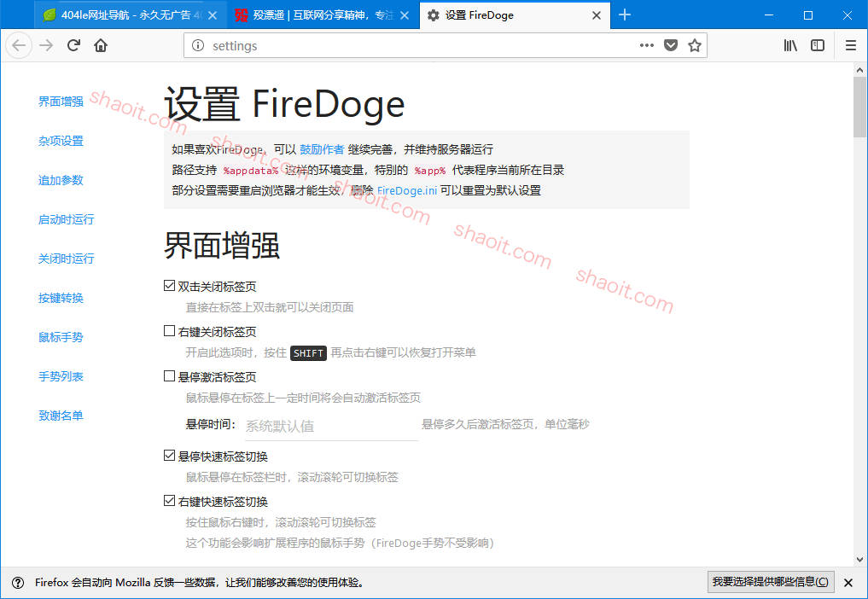The width and height of the screenshot is (868, 599).
Task: Open 杂项设置 in the sidebar
Action: pos(61,141)
